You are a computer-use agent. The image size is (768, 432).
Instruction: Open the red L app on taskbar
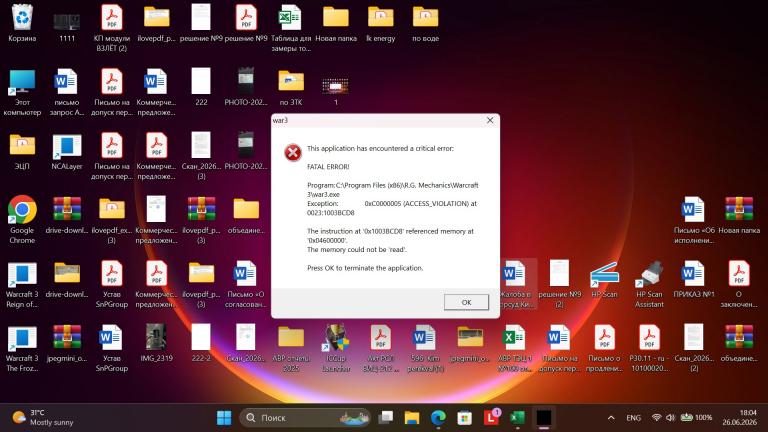coord(491,418)
